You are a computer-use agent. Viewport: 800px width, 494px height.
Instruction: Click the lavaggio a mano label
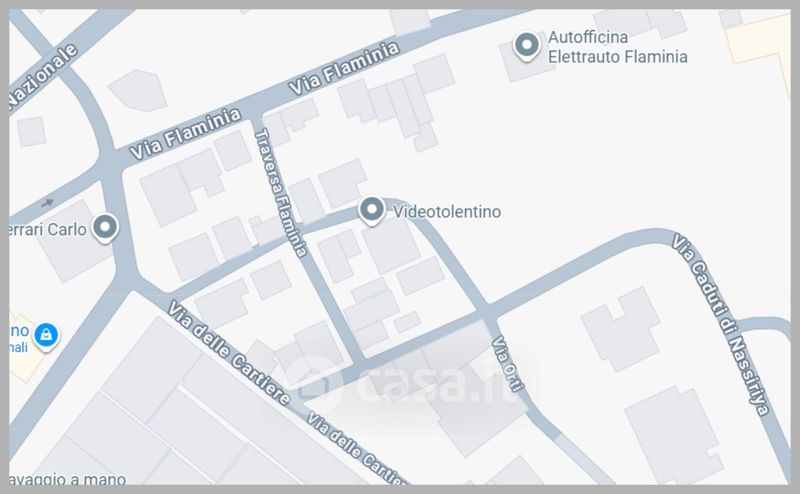pos(67,479)
